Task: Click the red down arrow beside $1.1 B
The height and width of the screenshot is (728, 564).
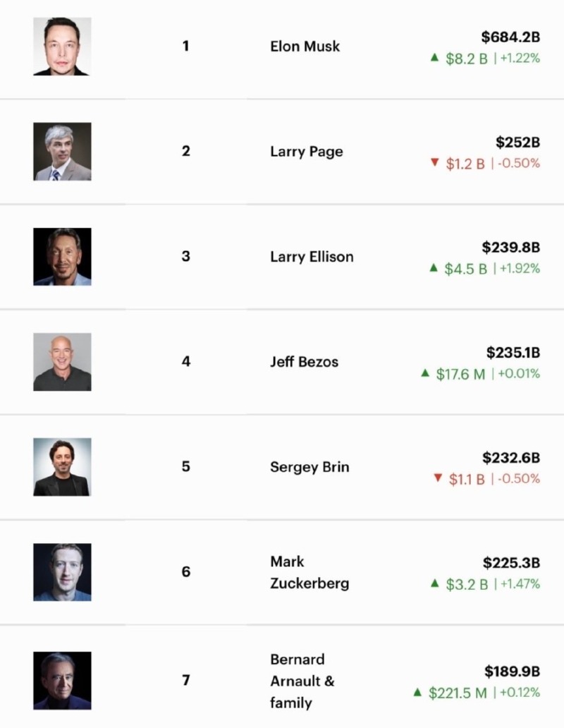Action: click(438, 479)
